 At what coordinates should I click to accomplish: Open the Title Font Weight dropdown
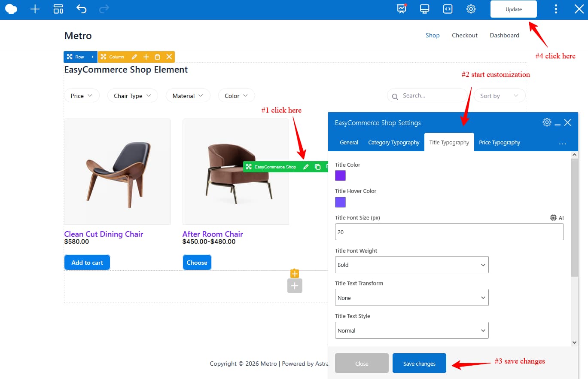coord(411,265)
